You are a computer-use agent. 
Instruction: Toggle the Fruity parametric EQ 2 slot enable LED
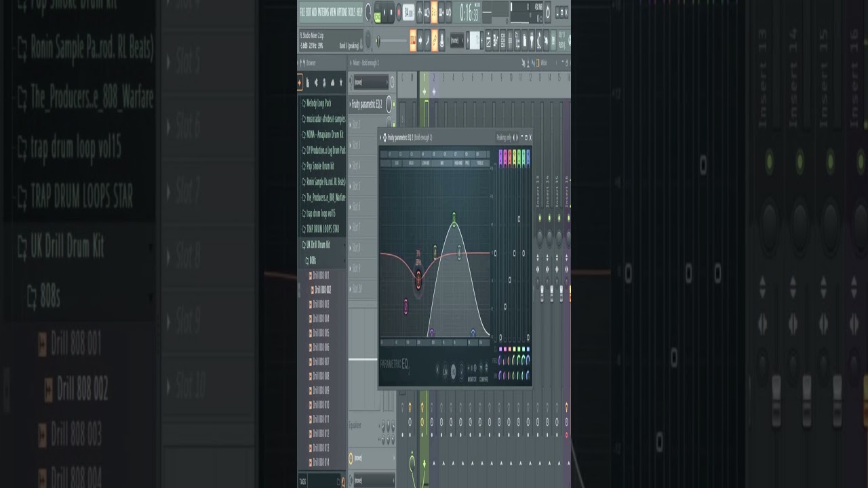394,104
